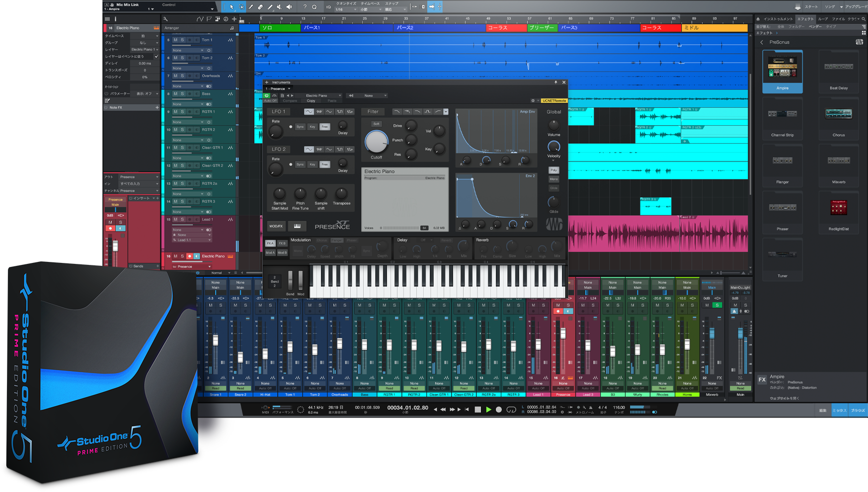The width and height of the screenshot is (868, 492).
Task: Select the Mono voice mode button
Action: click(553, 179)
